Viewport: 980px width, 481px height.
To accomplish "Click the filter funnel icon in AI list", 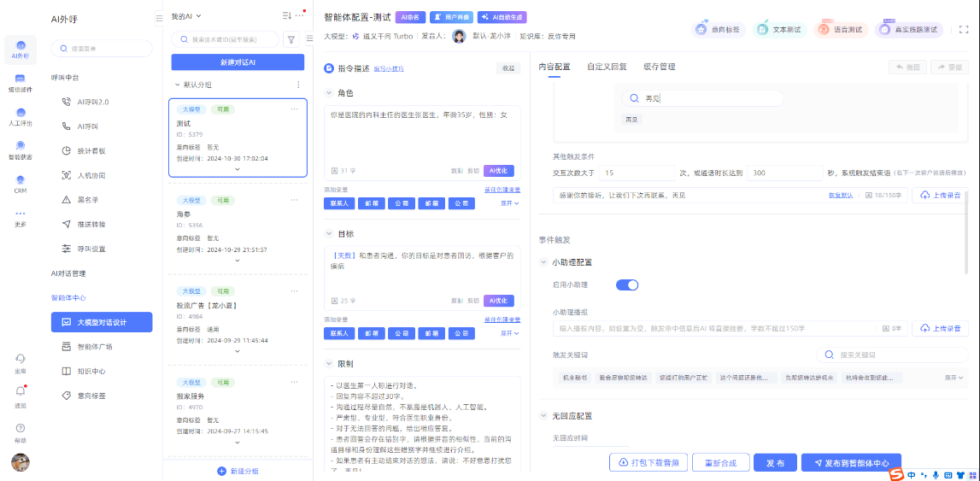I will 290,39.
